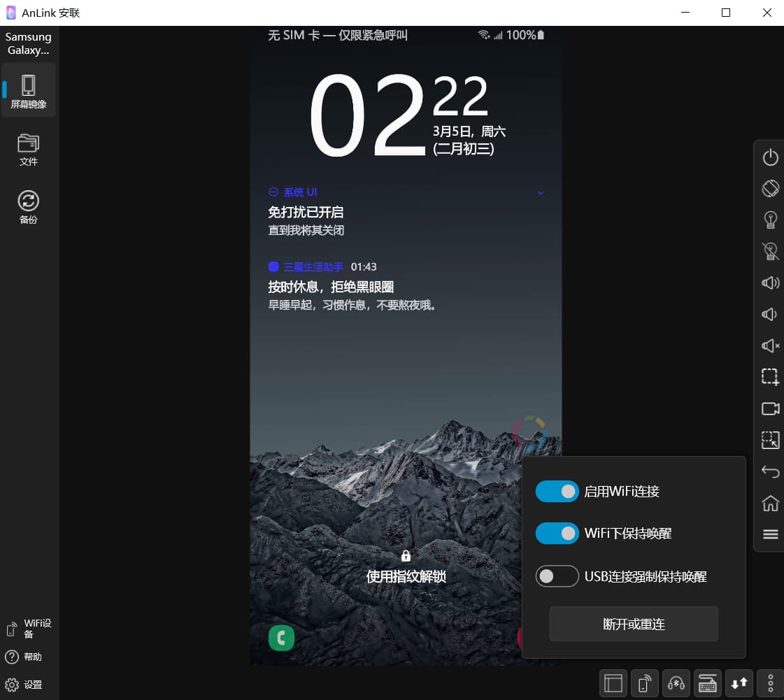This screenshot has height=700, width=784.
Task: Click the volume up icon
Action: (x=770, y=283)
